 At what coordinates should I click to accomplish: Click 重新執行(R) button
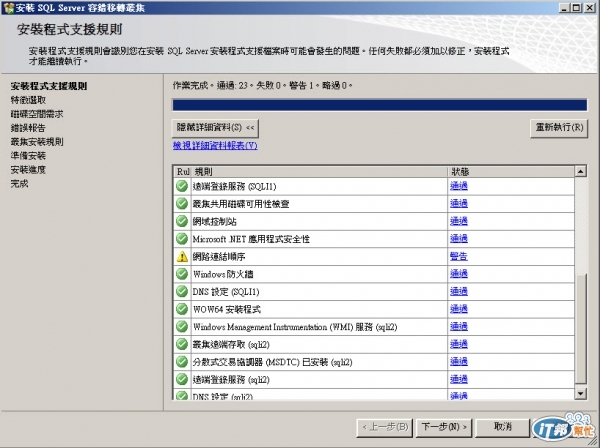tap(559, 128)
